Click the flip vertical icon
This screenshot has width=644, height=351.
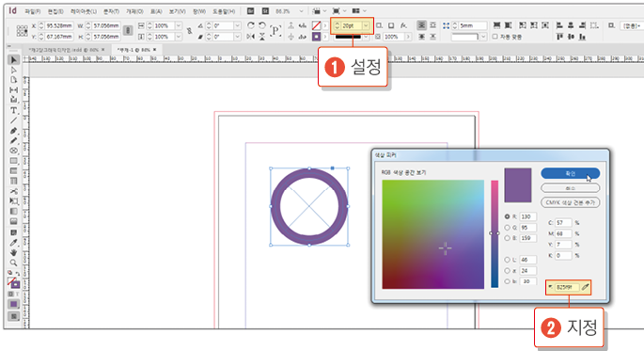click(262, 37)
